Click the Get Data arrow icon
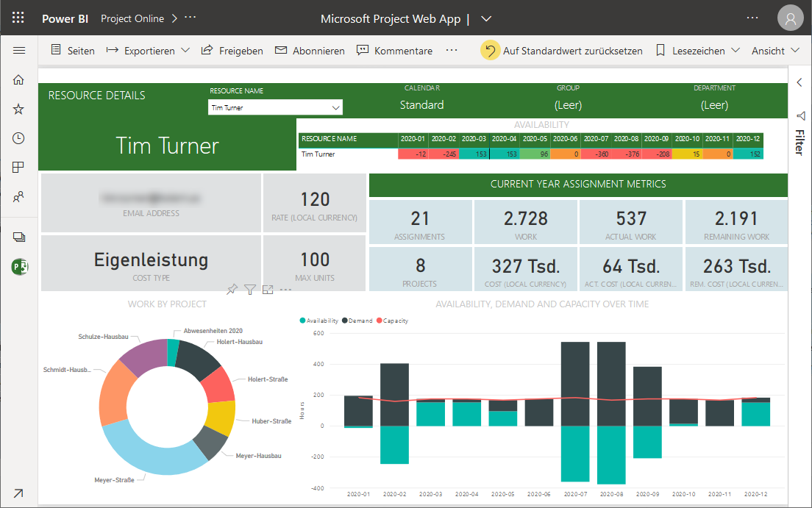Image resolution: width=812 pixels, height=508 pixels. pos(18,493)
